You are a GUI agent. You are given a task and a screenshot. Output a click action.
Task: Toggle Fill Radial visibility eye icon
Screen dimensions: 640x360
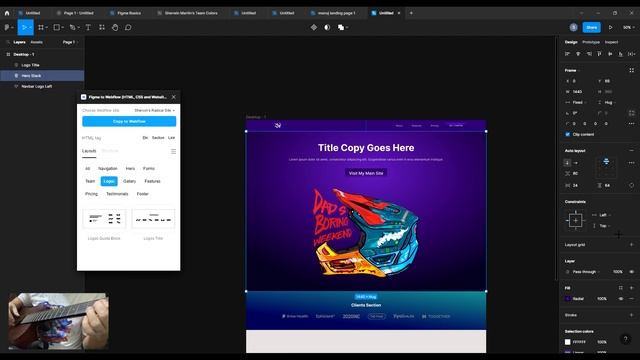[621, 299]
